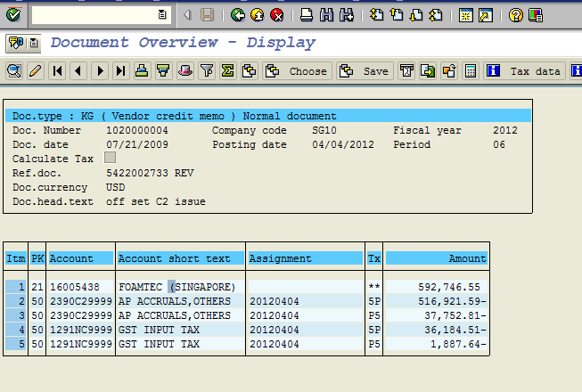Click the vendor account 16005438
The width and height of the screenshot is (582, 392).
pyautogui.click(x=75, y=287)
